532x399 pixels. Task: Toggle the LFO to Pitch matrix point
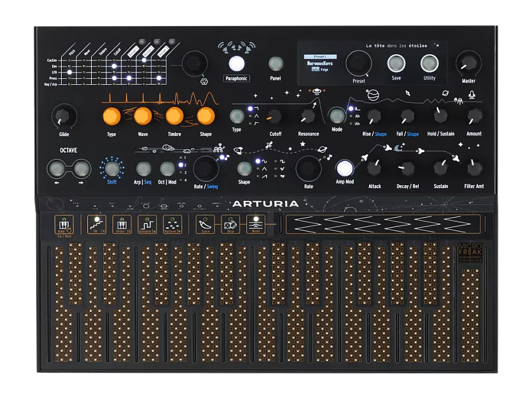69,73
